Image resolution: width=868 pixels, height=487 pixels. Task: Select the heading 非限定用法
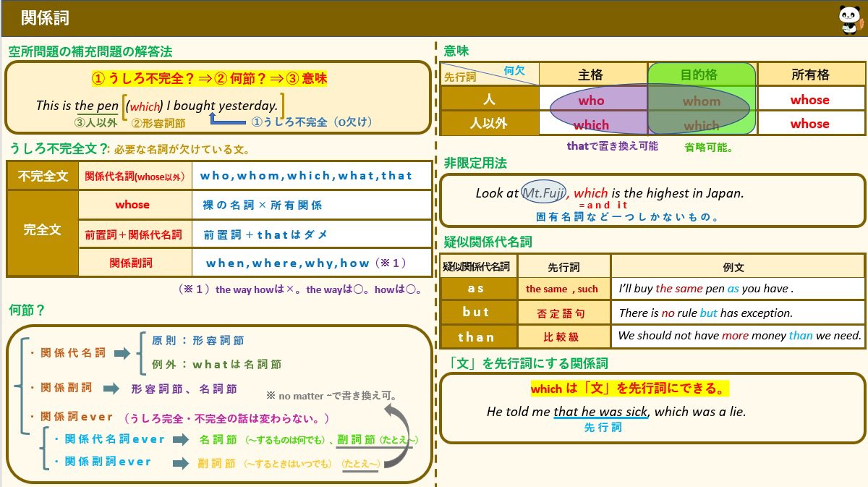pos(475,164)
